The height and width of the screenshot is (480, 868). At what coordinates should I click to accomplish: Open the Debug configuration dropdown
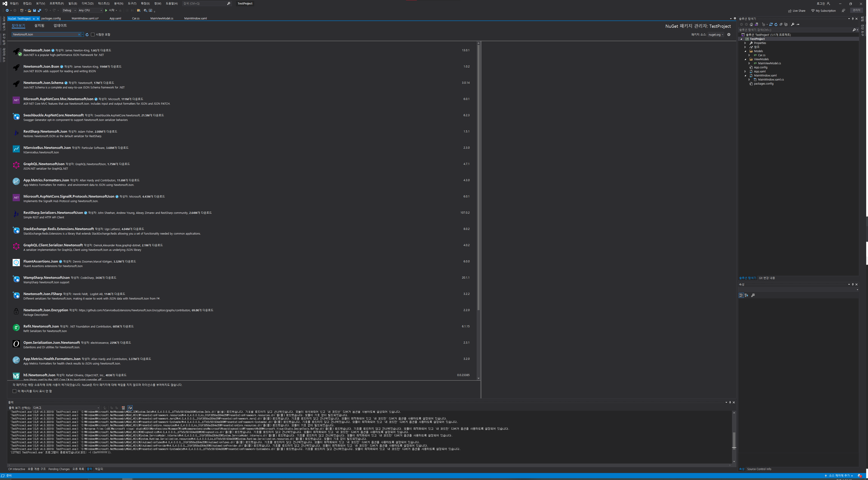[69, 10]
